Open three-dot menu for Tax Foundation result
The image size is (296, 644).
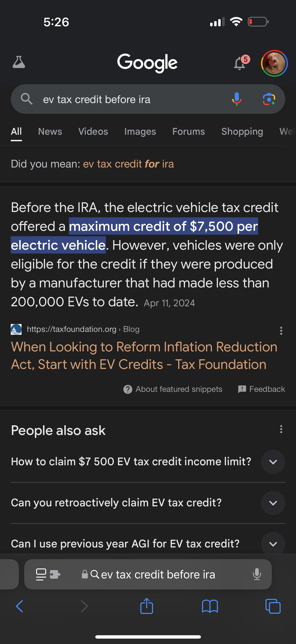click(x=281, y=331)
